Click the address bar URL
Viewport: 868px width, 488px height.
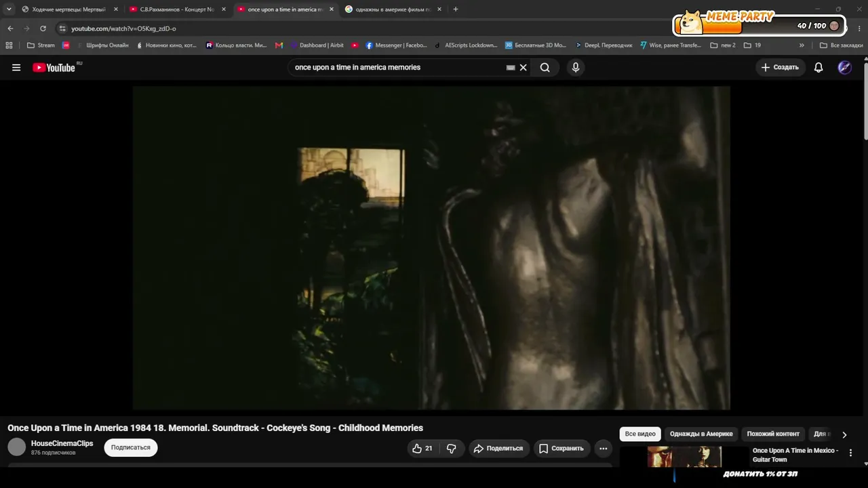[123, 28]
